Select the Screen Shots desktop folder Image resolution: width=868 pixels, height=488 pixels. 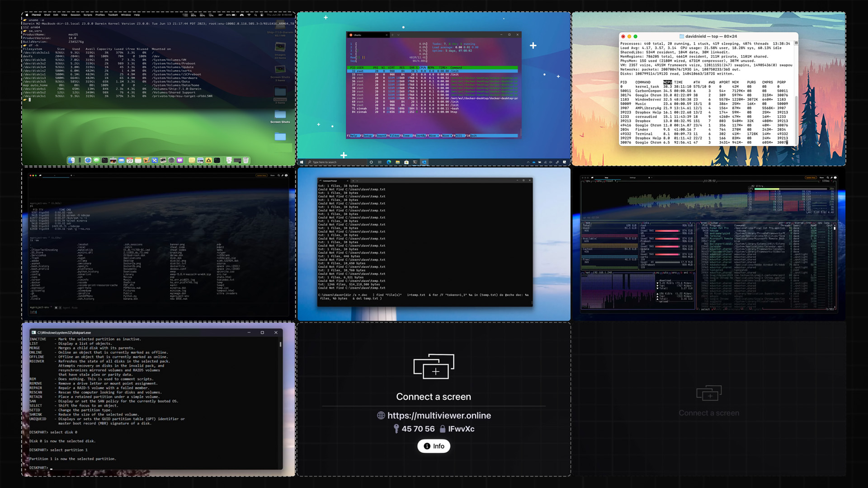(x=280, y=116)
